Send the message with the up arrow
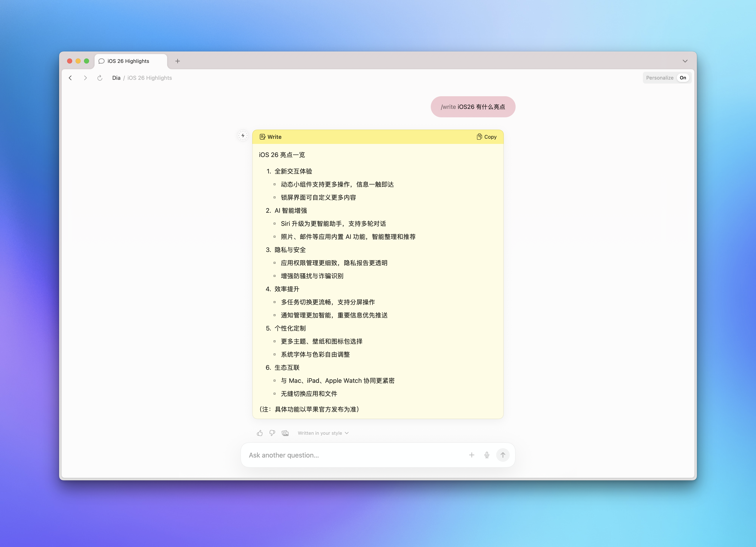 [503, 455]
